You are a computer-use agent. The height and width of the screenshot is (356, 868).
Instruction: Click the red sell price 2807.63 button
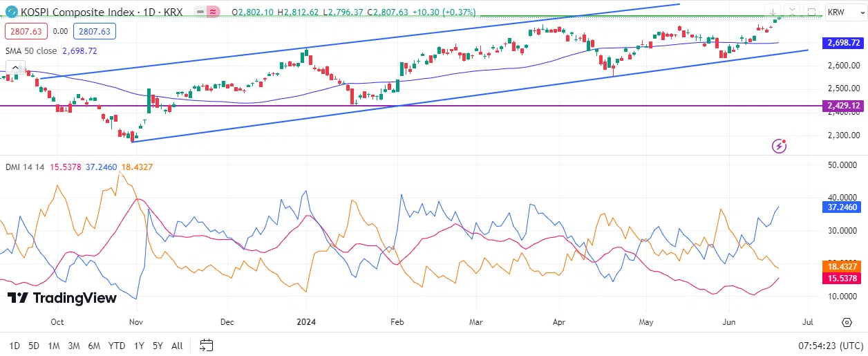tap(26, 31)
